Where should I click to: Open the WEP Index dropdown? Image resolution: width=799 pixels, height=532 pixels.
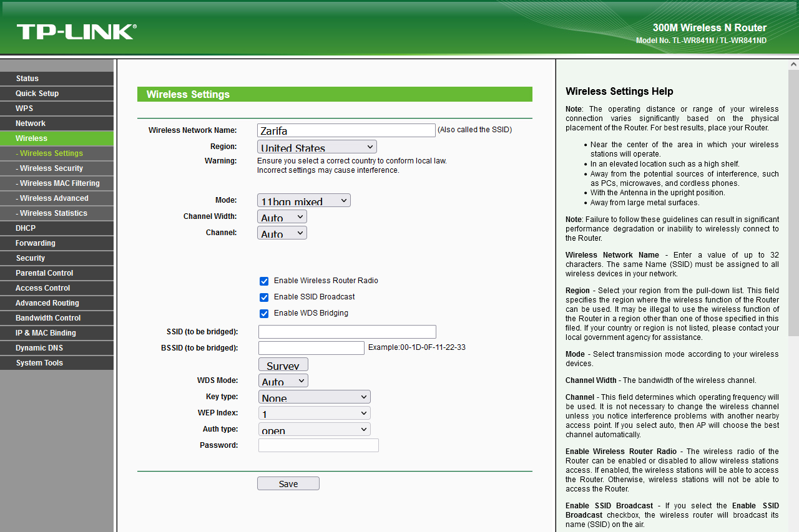point(315,413)
